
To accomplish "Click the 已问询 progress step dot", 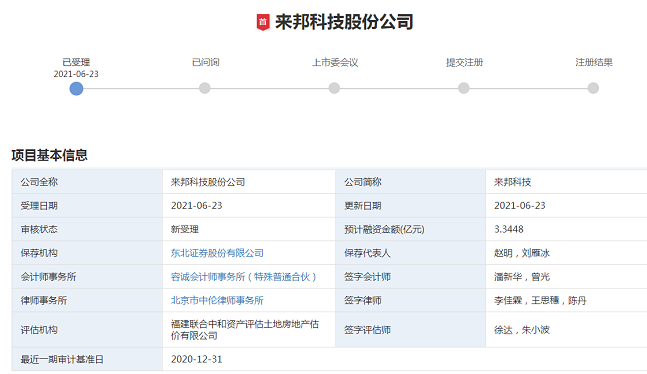I will click(x=205, y=88).
